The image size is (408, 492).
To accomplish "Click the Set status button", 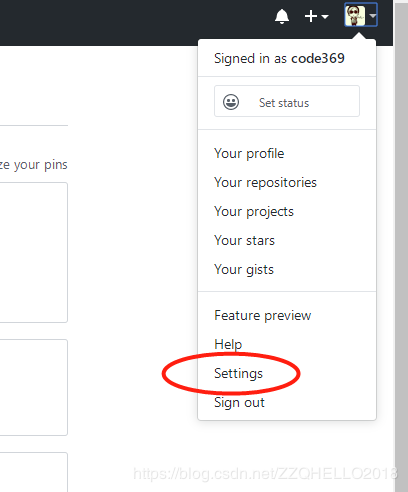I will (x=287, y=101).
